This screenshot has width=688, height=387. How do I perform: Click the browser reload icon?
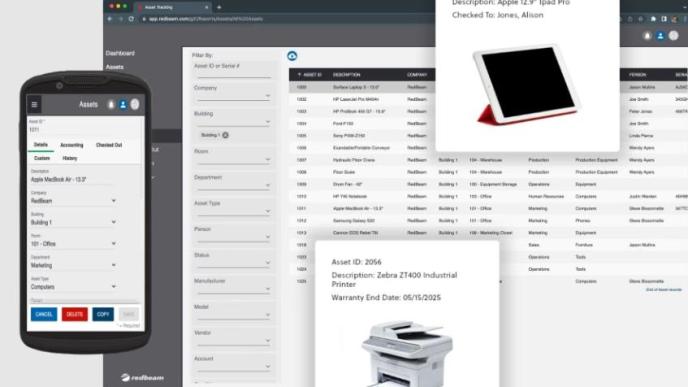tap(131, 19)
